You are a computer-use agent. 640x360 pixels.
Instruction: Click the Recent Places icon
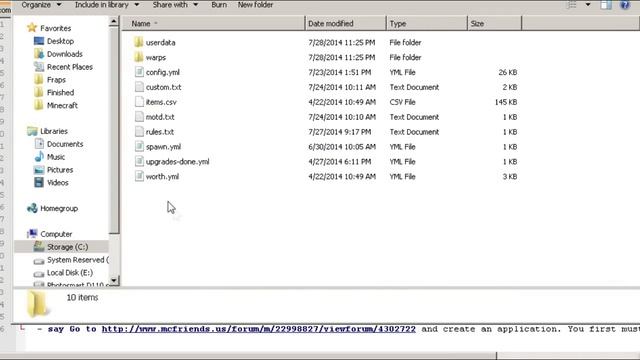tap(39, 67)
